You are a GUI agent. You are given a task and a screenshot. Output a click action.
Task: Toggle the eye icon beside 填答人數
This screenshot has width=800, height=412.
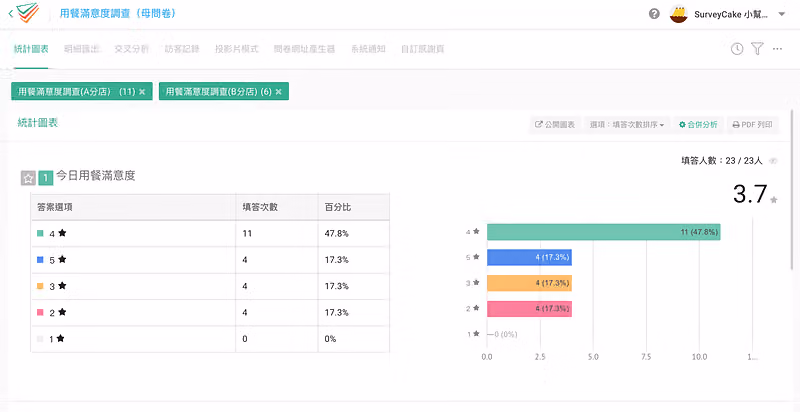[x=773, y=161]
